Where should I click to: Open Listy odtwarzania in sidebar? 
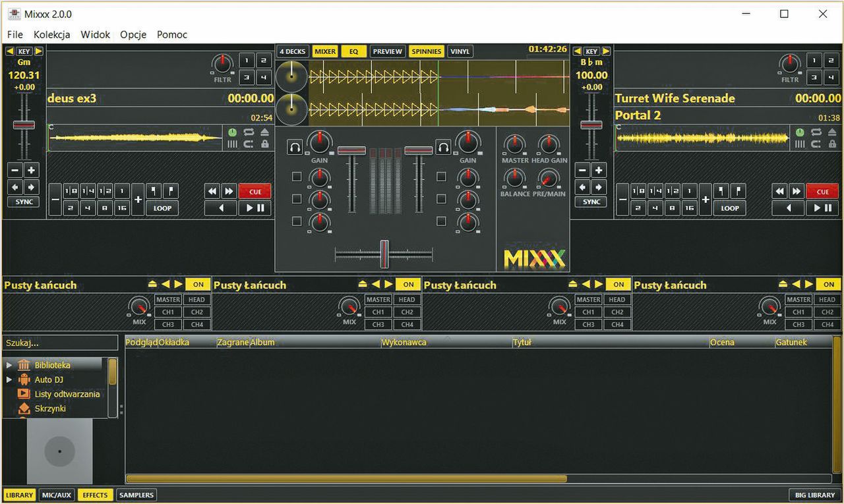coord(67,394)
